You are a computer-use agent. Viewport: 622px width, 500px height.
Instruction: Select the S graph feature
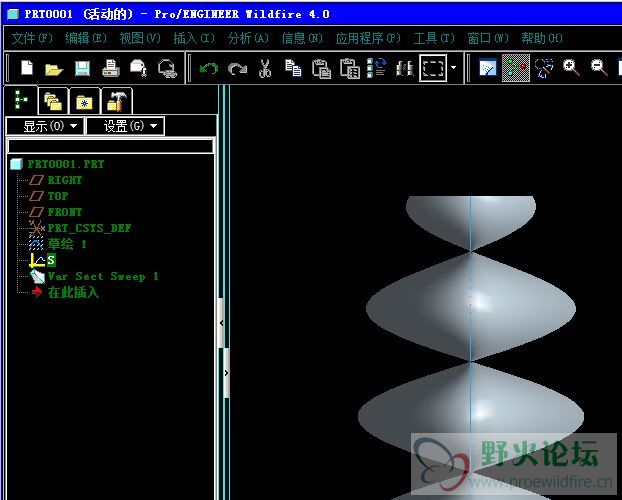click(x=51, y=260)
